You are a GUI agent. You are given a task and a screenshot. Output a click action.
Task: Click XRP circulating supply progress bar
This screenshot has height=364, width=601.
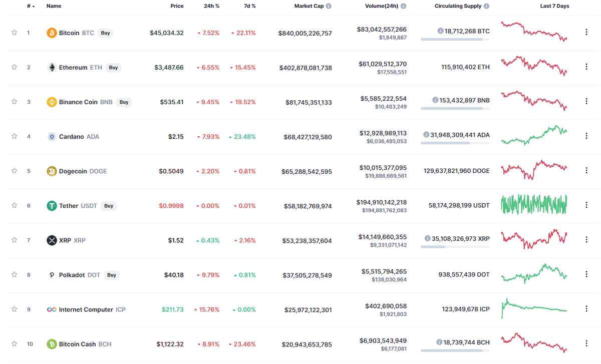(x=455, y=247)
